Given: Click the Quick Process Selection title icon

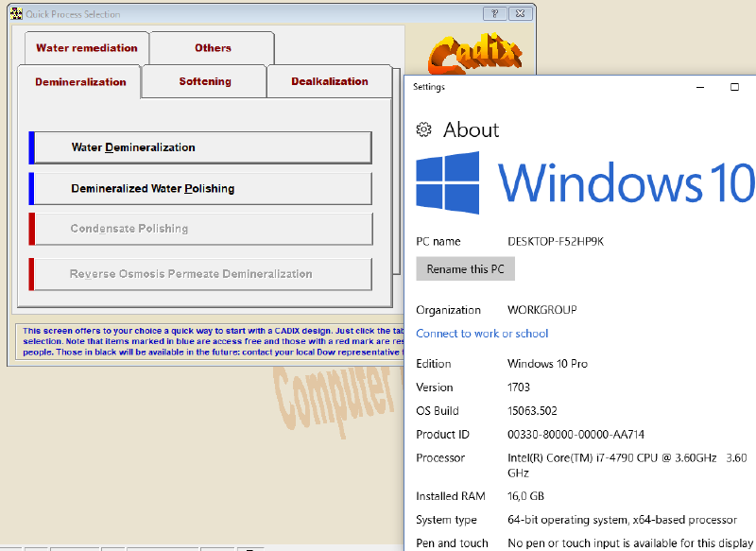Looking at the screenshot, I should pos(16,13).
